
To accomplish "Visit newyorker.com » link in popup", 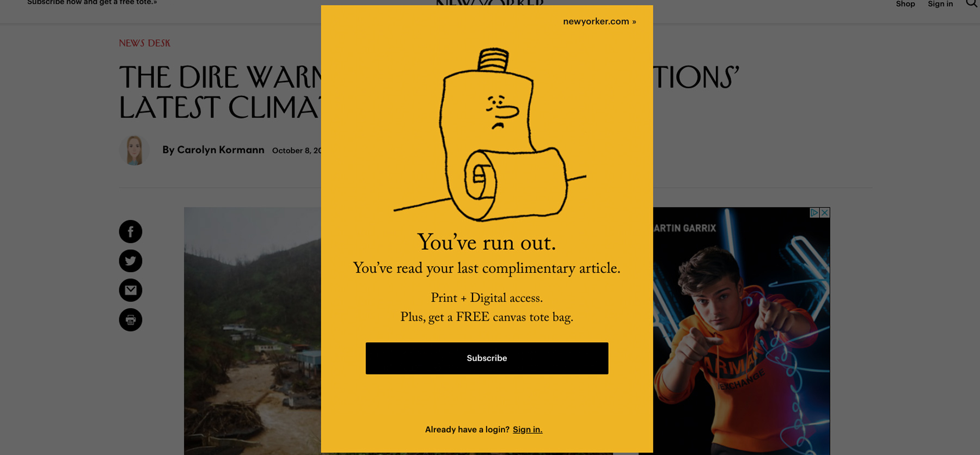I will (599, 21).
